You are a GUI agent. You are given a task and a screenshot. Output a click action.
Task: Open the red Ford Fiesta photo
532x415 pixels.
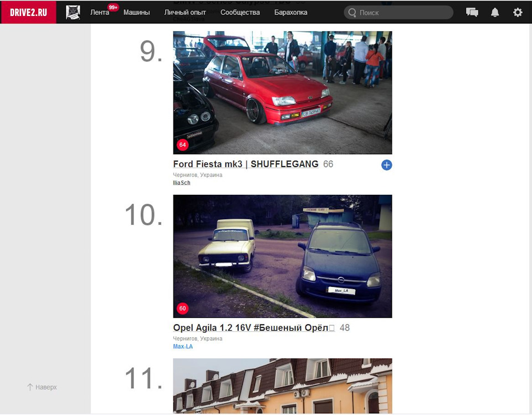click(282, 93)
